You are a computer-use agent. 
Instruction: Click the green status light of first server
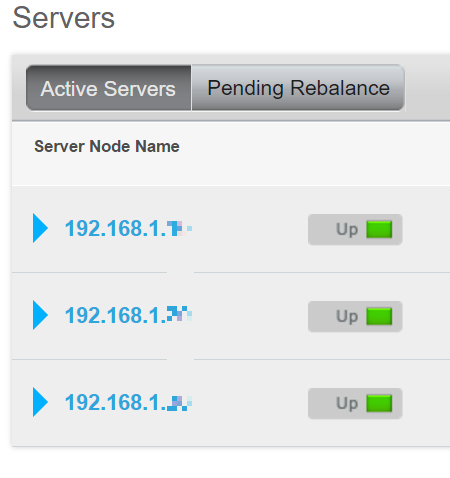point(379,229)
